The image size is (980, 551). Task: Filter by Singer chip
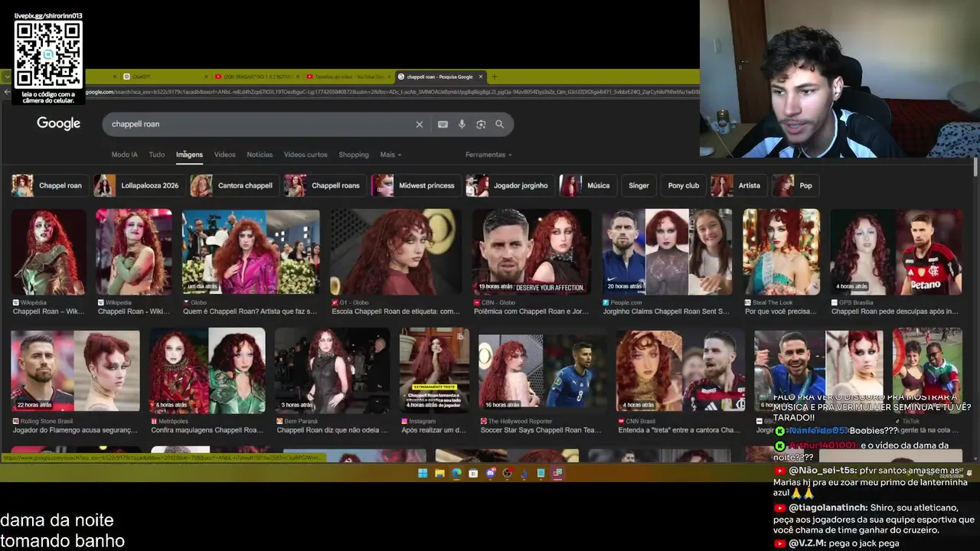click(x=639, y=185)
